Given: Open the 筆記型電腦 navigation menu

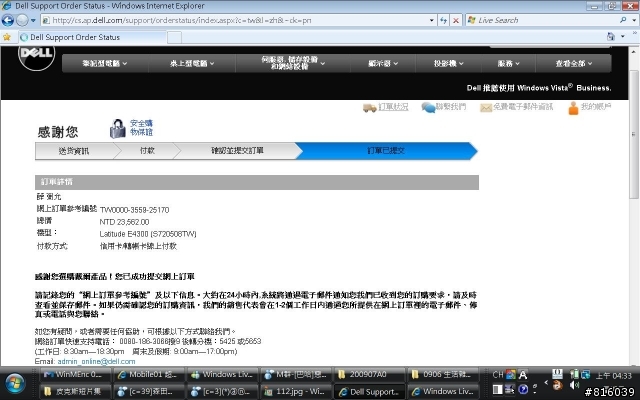Looking at the screenshot, I should tap(105, 63).
